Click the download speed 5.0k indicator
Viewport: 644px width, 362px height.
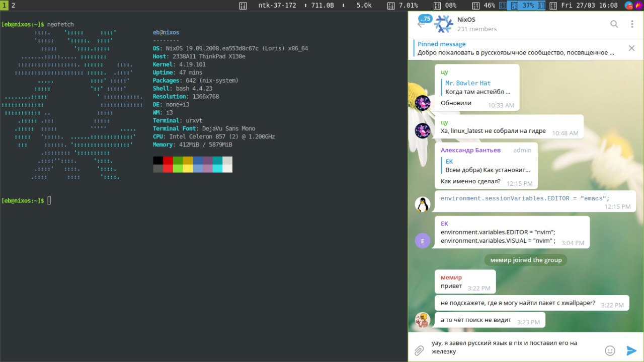coord(356,6)
